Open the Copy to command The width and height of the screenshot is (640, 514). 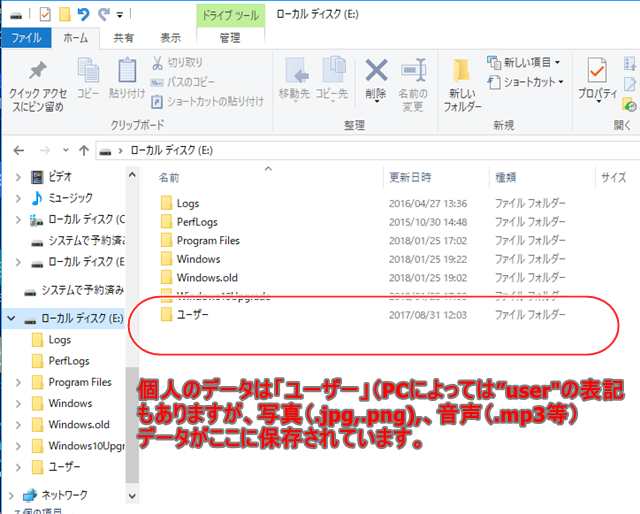point(332,79)
